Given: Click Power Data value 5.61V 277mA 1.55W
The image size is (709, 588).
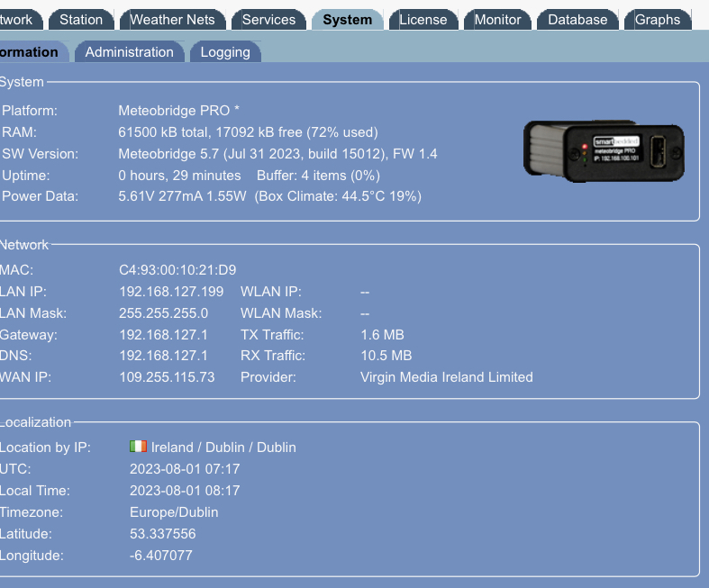Looking at the screenshot, I should coord(182,196).
